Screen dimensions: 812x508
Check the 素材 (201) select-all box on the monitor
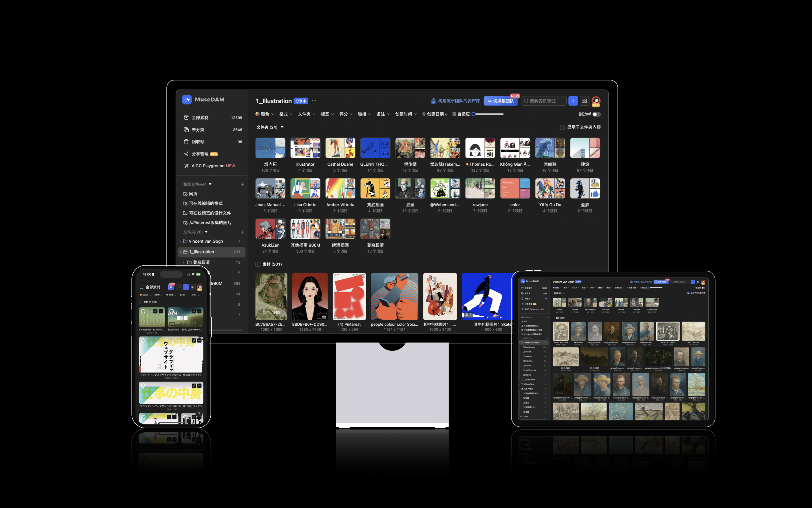tap(258, 264)
